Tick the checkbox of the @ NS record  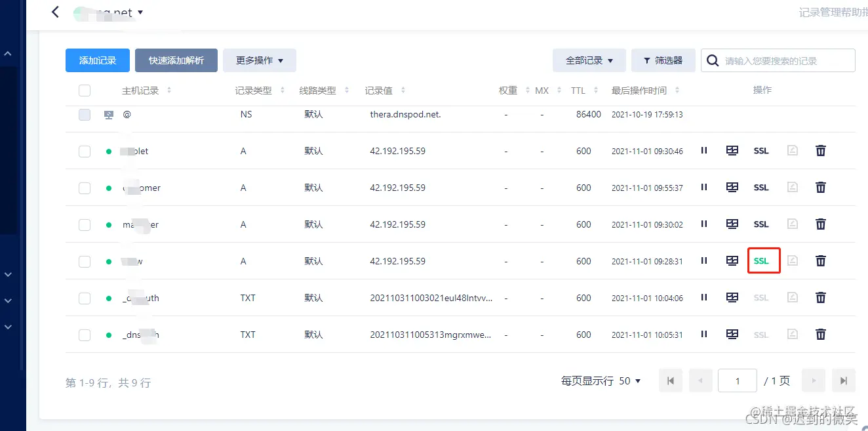(x=85, y=115)
